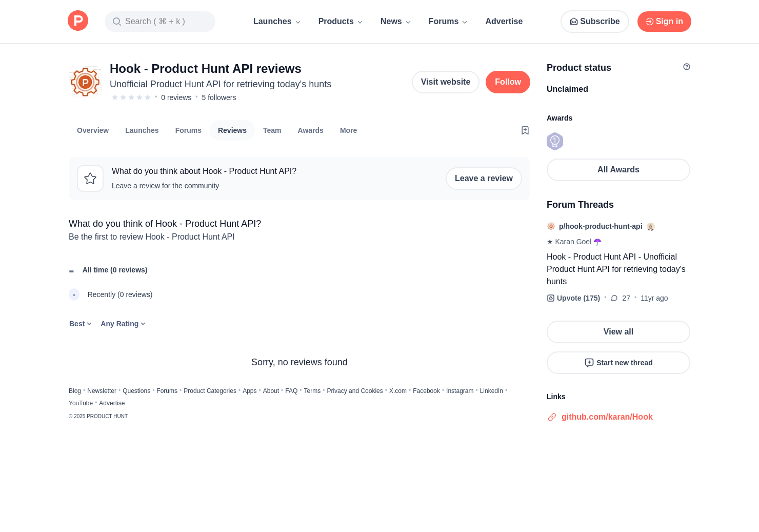Open the Any Rating filter dropdown
This screenshot has width=759, height=532.
(x=123, y=324)
